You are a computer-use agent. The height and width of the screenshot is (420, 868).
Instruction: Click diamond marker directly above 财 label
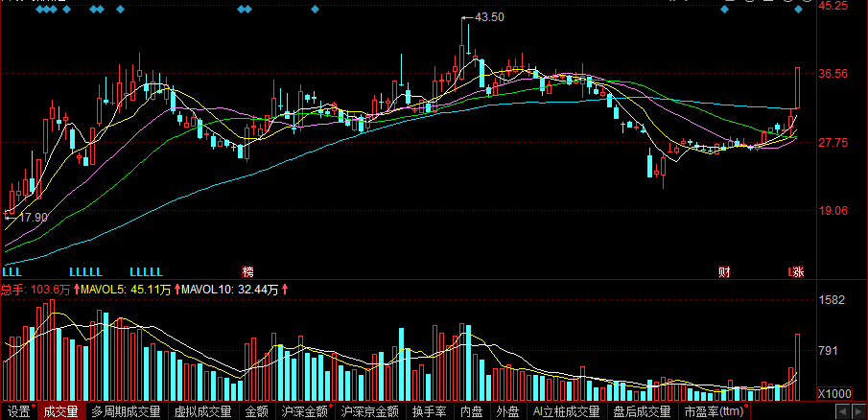tap(724, 9)
